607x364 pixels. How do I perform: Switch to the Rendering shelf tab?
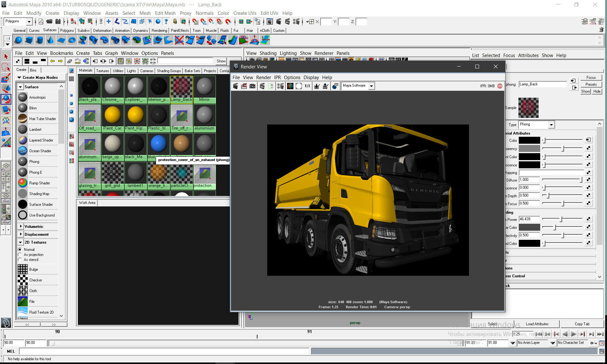(159, 30)
